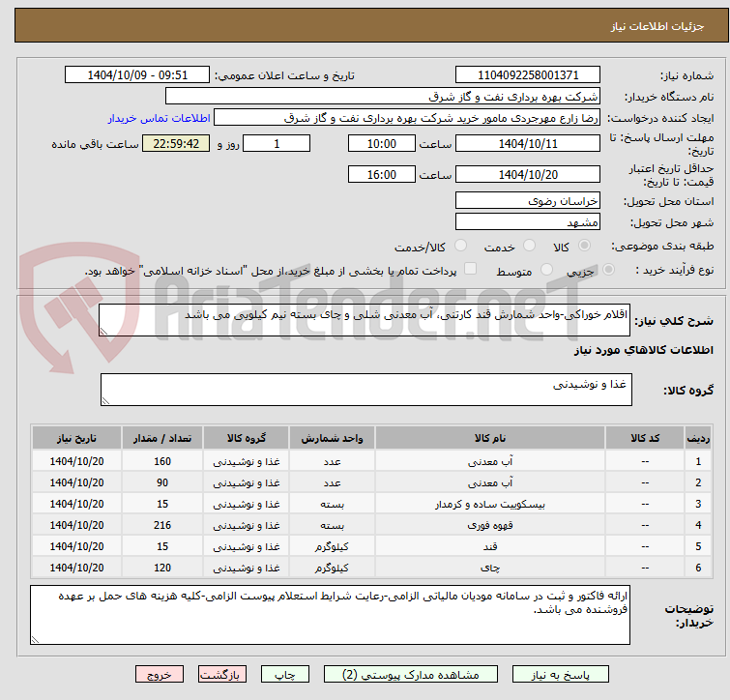Click the remaining time countdown 22:59:42
This screenshot has width=730, height=700.
tap(176, 143)
